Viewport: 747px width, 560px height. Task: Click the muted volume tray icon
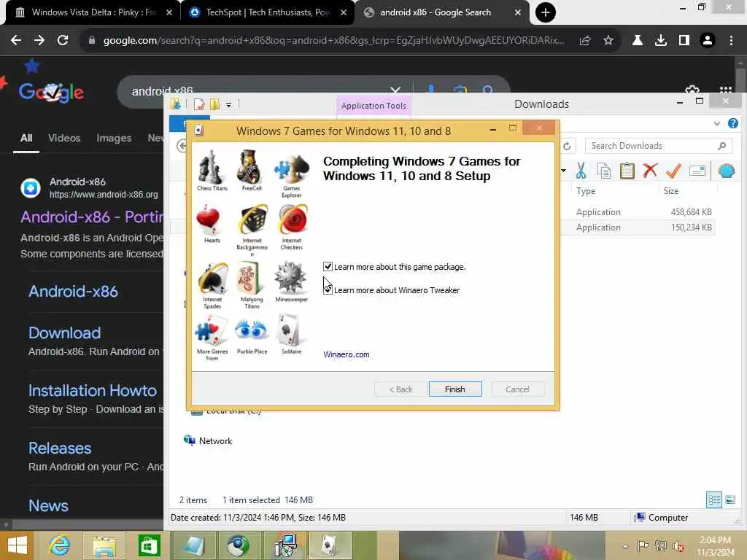click(x=678, y=545)
